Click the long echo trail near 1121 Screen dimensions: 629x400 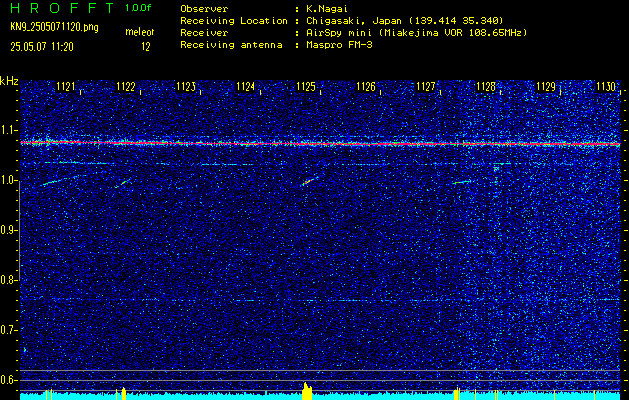pos(60,180)
